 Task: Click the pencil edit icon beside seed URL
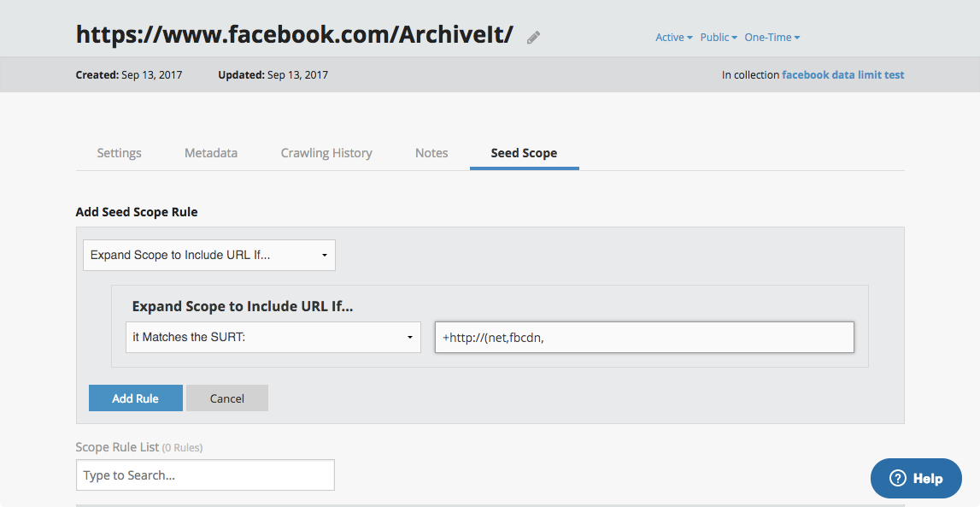click(534, 37)
